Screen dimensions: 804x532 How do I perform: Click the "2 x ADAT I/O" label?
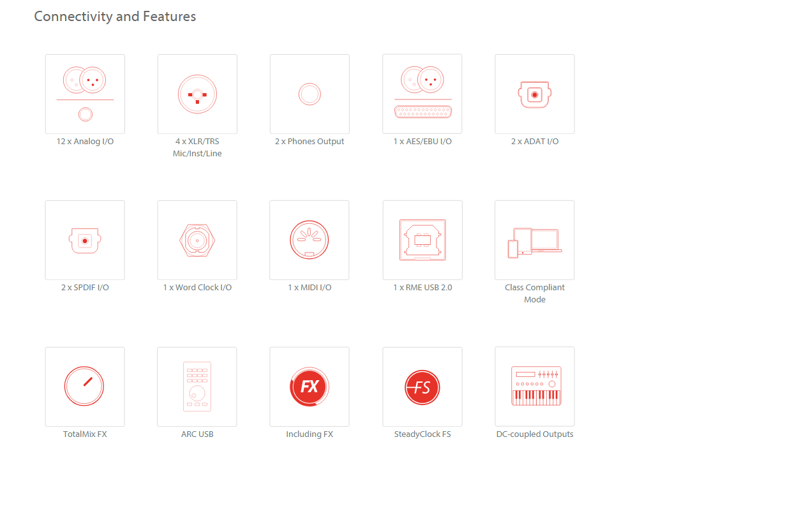535,142
